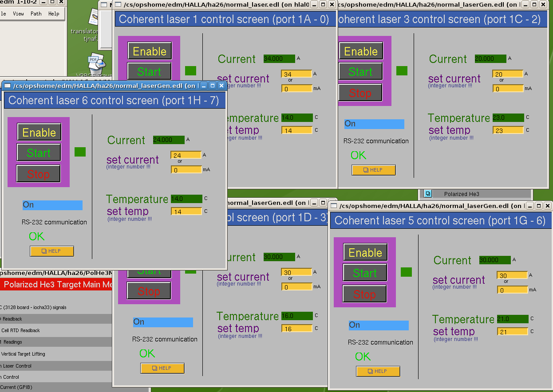The image size is (553, 392).
Task: Click the 34.000 current readback in laser 1
Action: click(x=279, y=59)
